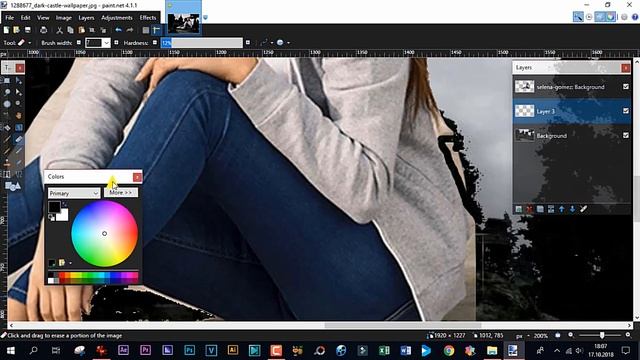Add a new layer in the Layers panel
This screenshot has width=640, height=360.
pyautogui.click(x=518, y=209)
